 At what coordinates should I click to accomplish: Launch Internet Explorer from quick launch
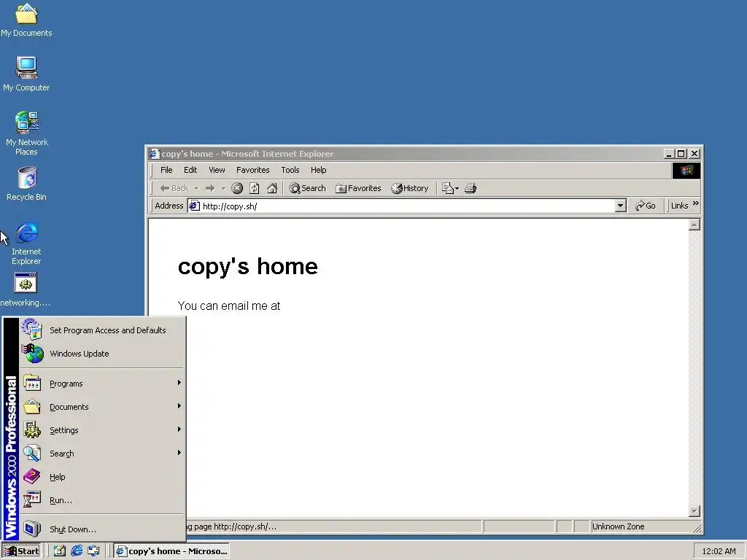[77, 551]
